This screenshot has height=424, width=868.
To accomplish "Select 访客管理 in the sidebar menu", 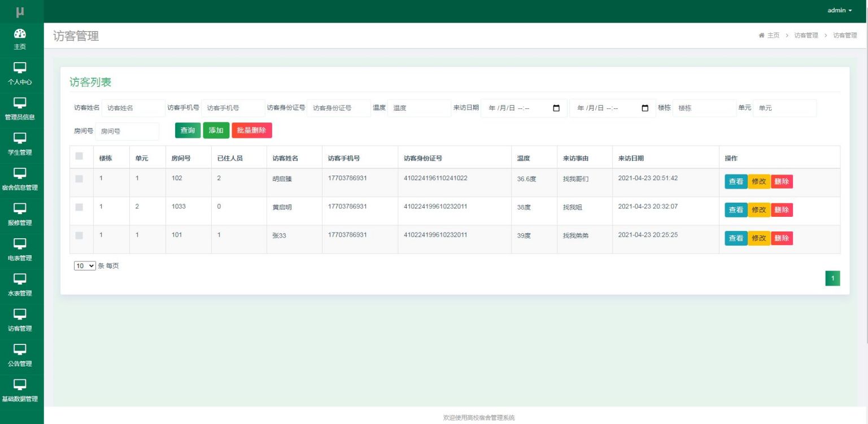I will pyautogui.click(x=20, y=320).
